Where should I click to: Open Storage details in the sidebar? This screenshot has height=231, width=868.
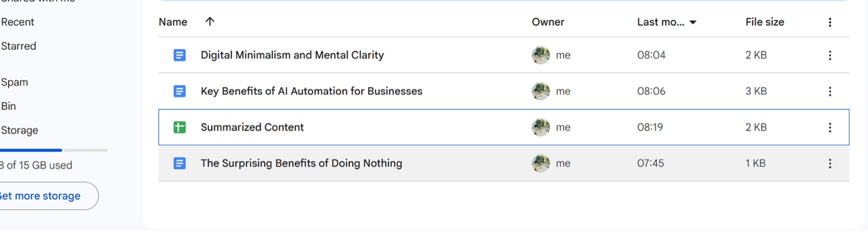pyautogui.click(x=20, y=130)
